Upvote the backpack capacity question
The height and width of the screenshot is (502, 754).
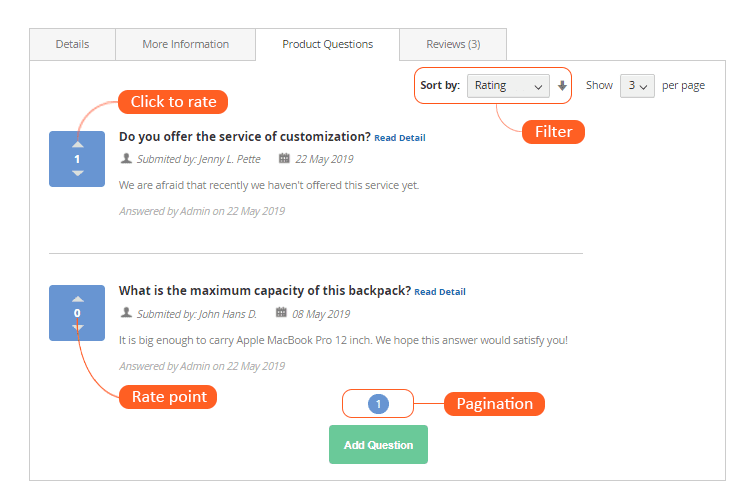[x=77, y=299]
